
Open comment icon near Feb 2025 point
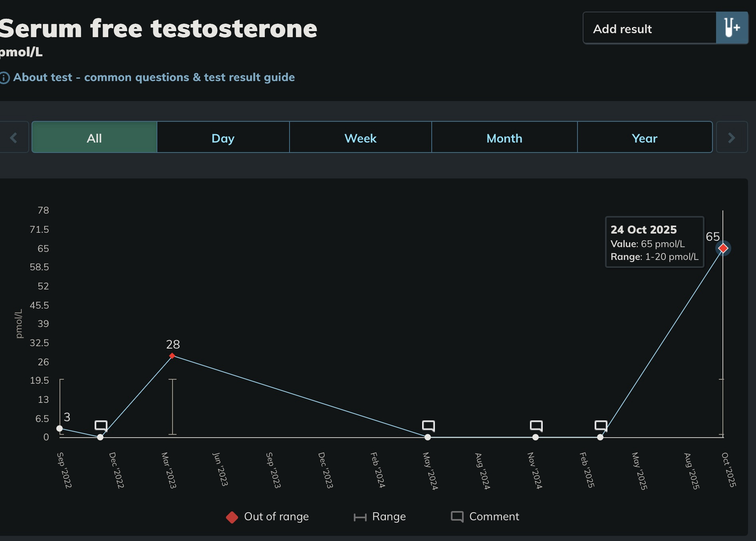(x=601, y=426)
